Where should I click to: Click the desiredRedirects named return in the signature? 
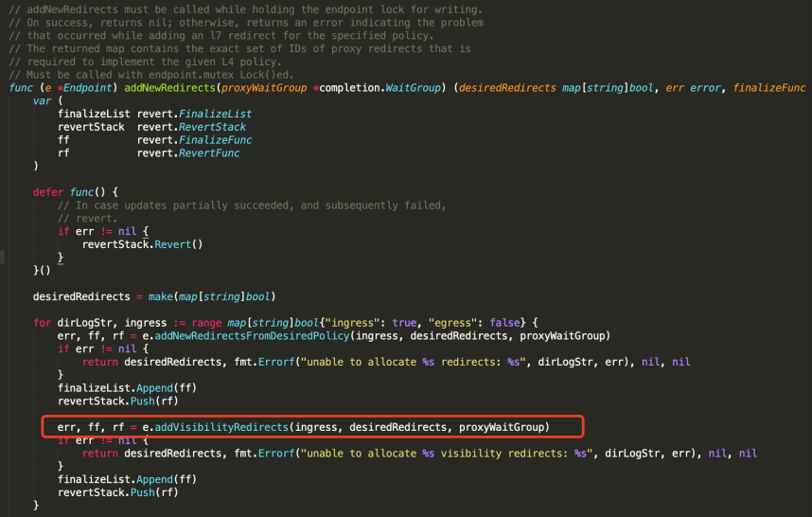507,87
